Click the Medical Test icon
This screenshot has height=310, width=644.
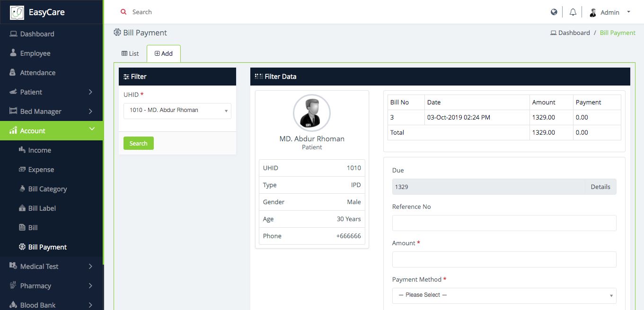coord(13,266)
